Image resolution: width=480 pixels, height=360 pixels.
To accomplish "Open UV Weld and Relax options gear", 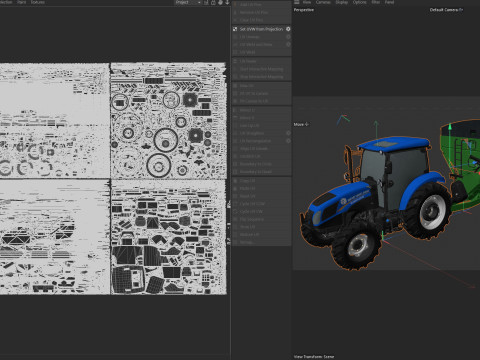I will [288, 44].
